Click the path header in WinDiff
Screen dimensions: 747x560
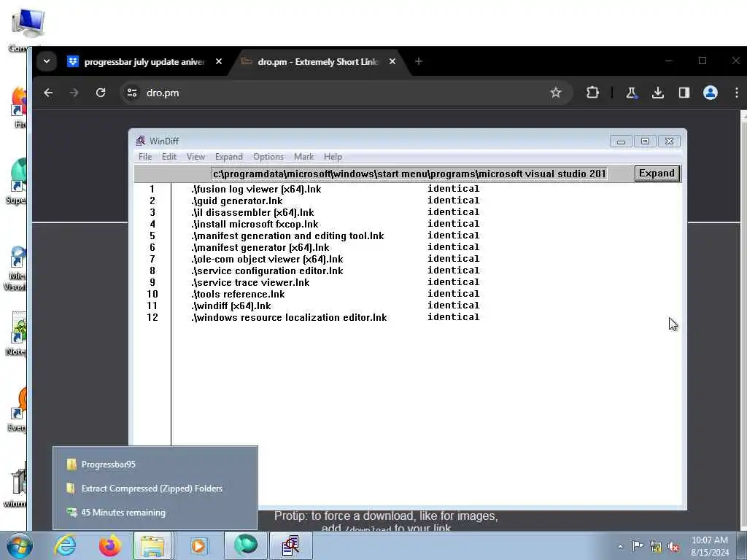click(x=409, y=174)
